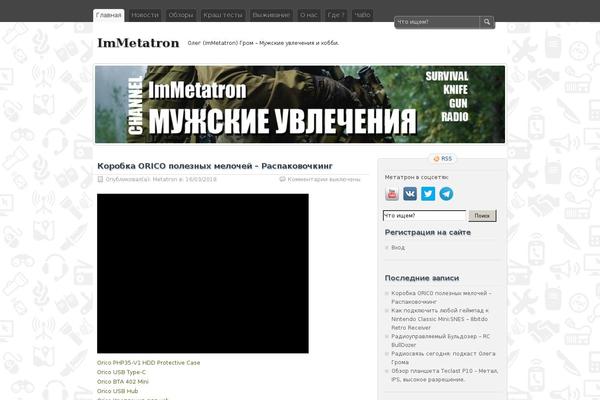Click the ImMetatron site title

click(138, 43)
